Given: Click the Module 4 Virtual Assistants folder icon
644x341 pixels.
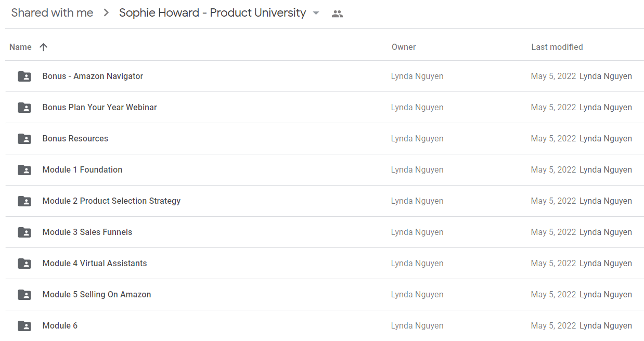Looking at the screenshot, I should tap(24, 264).
